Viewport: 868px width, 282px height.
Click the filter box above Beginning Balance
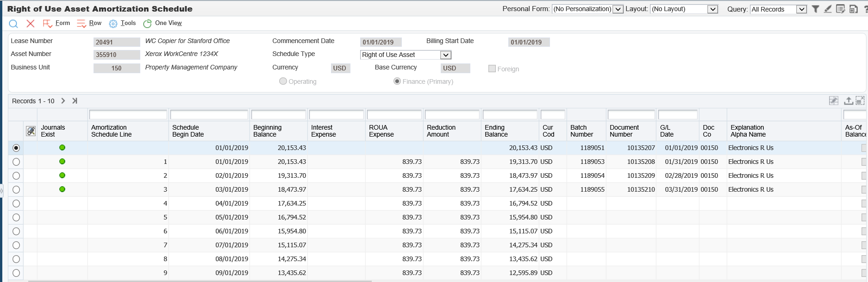tap(279, 114)
